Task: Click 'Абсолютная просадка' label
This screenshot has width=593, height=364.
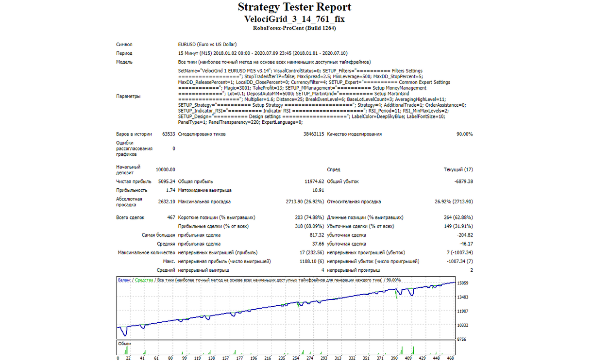Action: click(x=129, y=201)
